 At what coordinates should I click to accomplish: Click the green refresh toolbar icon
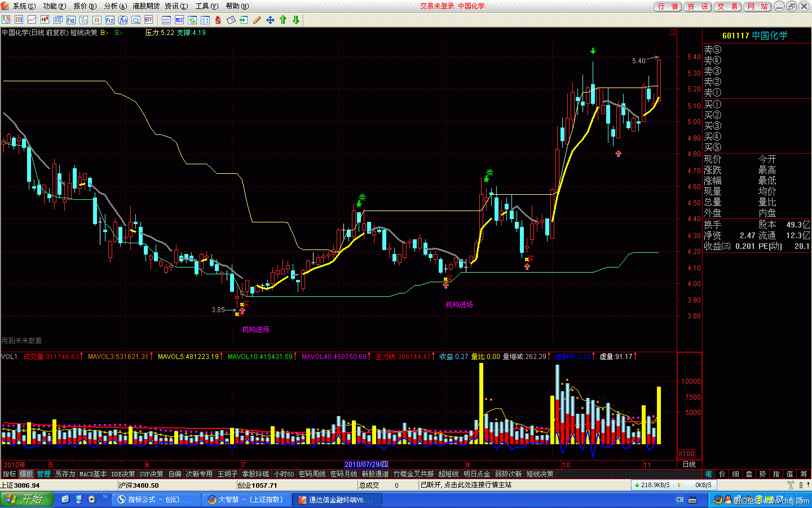pyautogui.click(x=192, y=20)
